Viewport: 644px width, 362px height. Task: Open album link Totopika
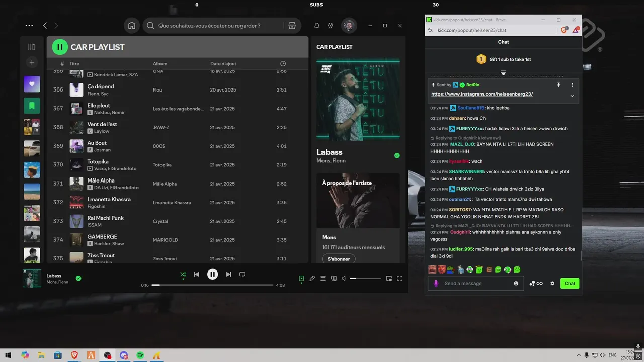[x=162, y=165]
